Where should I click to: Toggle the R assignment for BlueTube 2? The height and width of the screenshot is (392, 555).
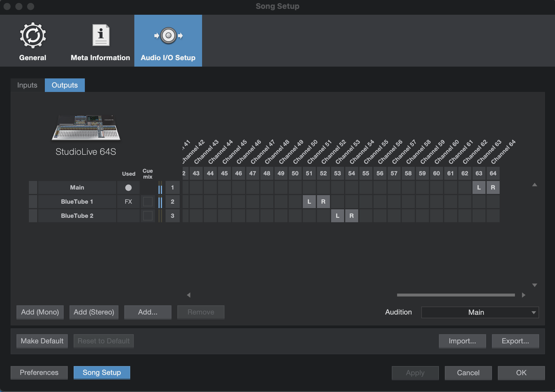pyautogui.click(x=352, y=215)
